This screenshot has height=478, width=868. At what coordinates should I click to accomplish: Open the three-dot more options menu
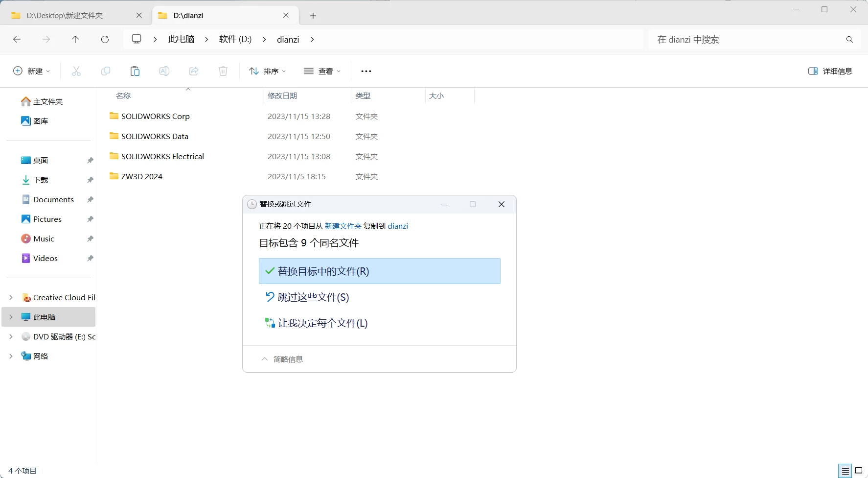coord(366,71)
